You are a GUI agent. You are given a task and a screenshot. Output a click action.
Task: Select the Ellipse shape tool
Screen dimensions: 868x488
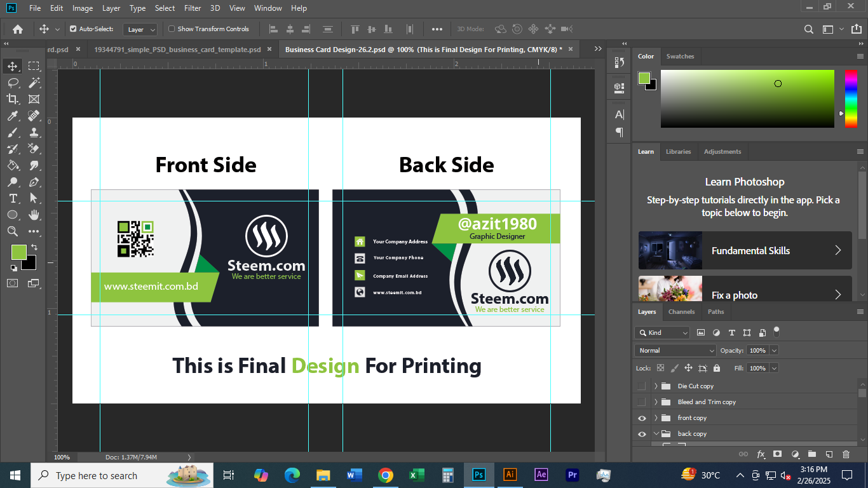coord(13,215)
